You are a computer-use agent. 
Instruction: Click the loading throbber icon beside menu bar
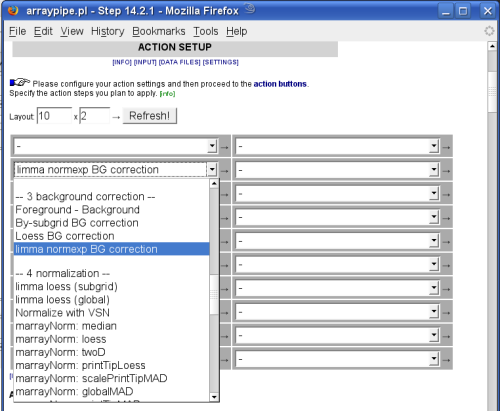point(489,31)
